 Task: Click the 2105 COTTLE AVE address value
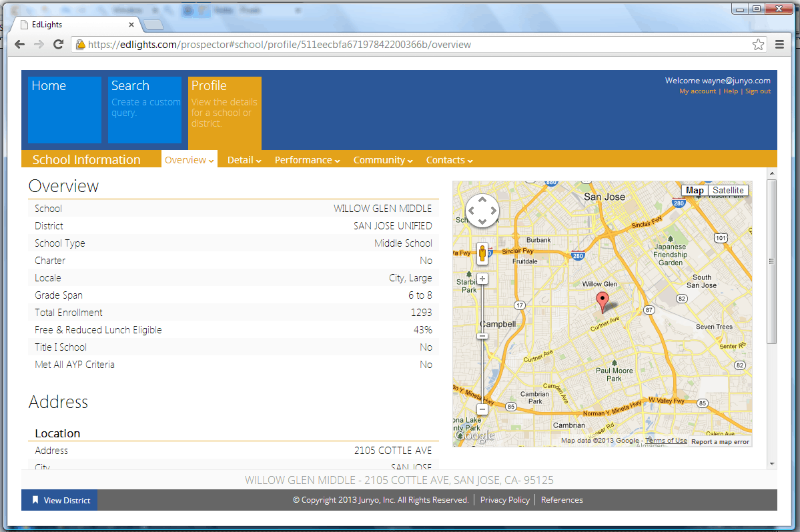pos(393,451)
